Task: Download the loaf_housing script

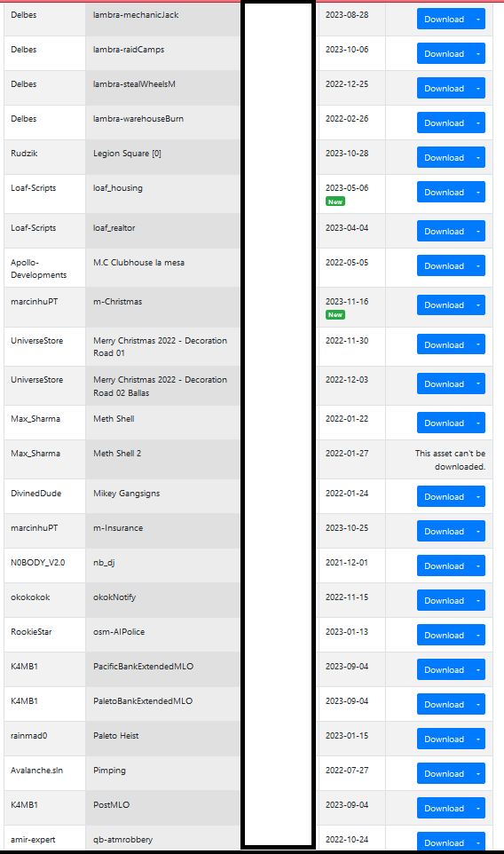Action: (x=445, y=193)
